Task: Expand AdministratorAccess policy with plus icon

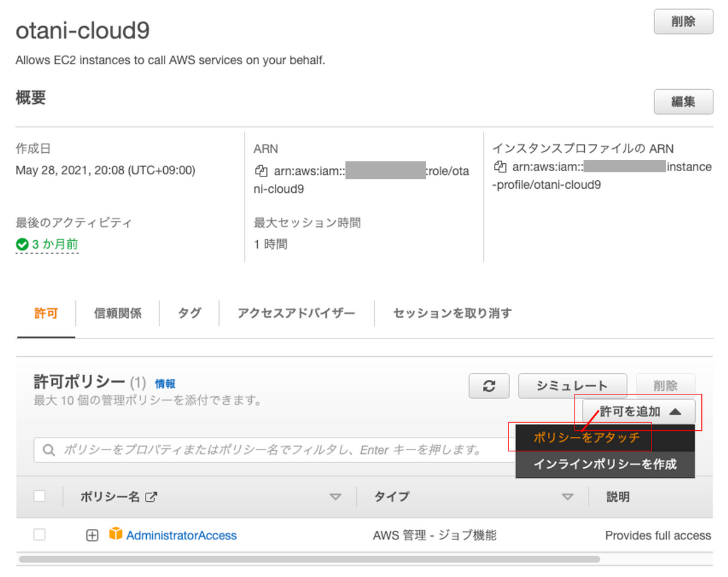Action: pyautogui.click(x=92, y=535)
